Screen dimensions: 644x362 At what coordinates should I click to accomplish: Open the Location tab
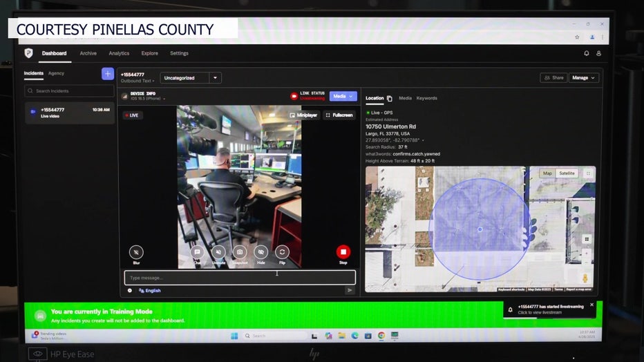pos(375,98)
